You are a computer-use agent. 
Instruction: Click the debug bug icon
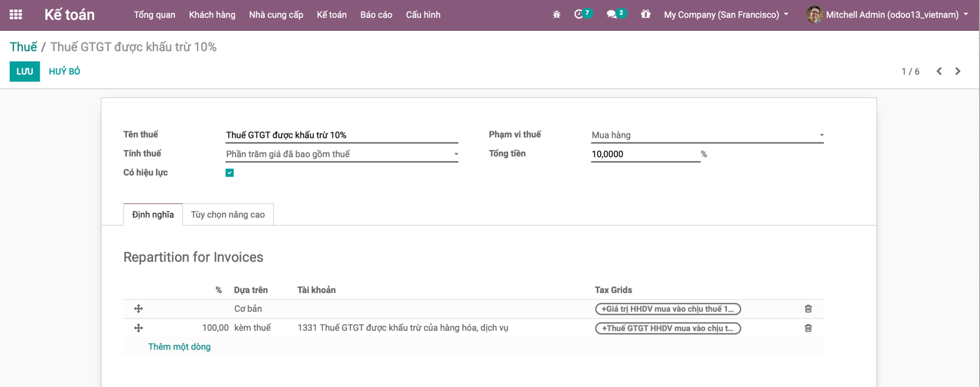click(x=556, y=14)
